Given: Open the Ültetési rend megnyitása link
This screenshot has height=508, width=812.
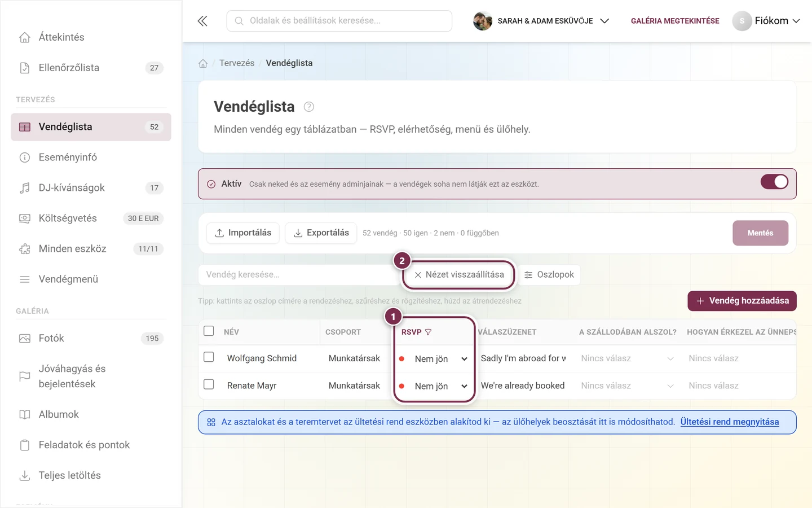Looking at the screenshot, I should click(730, 422).
